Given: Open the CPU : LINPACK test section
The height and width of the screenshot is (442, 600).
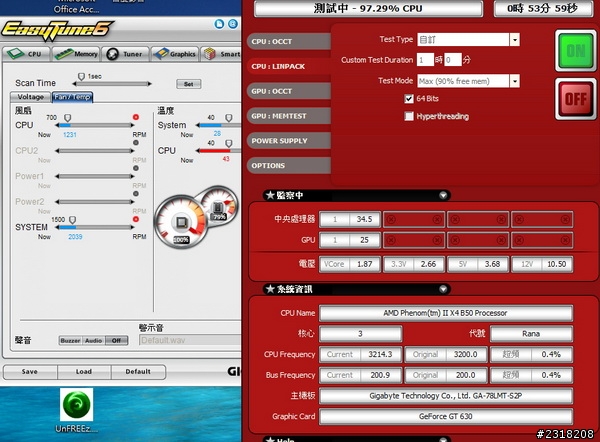Looking at the screenshot, I should click(289, 67).
